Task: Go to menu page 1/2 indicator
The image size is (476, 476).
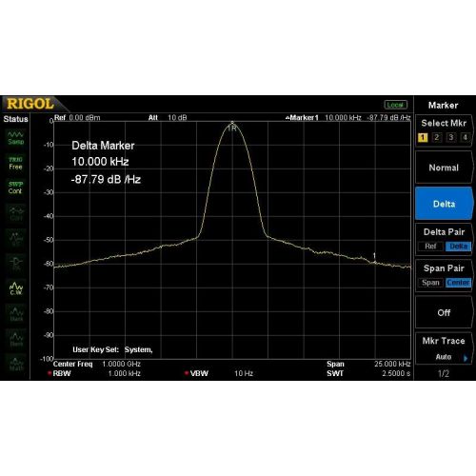Action: [444, 373]
